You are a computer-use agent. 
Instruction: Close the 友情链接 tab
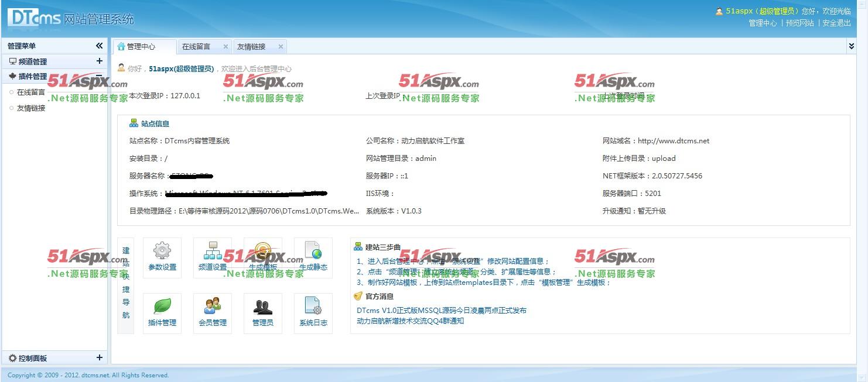(281, 46)
